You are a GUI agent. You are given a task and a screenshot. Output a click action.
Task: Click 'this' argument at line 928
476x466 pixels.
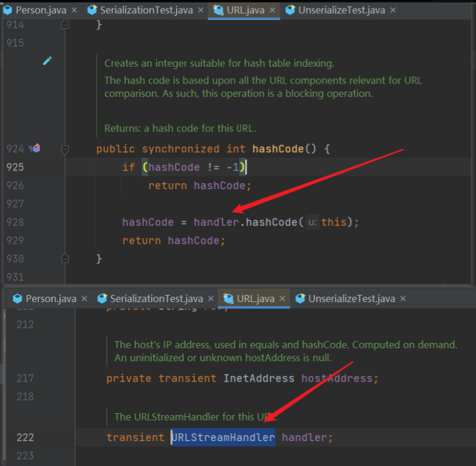[x=334, y=222]
